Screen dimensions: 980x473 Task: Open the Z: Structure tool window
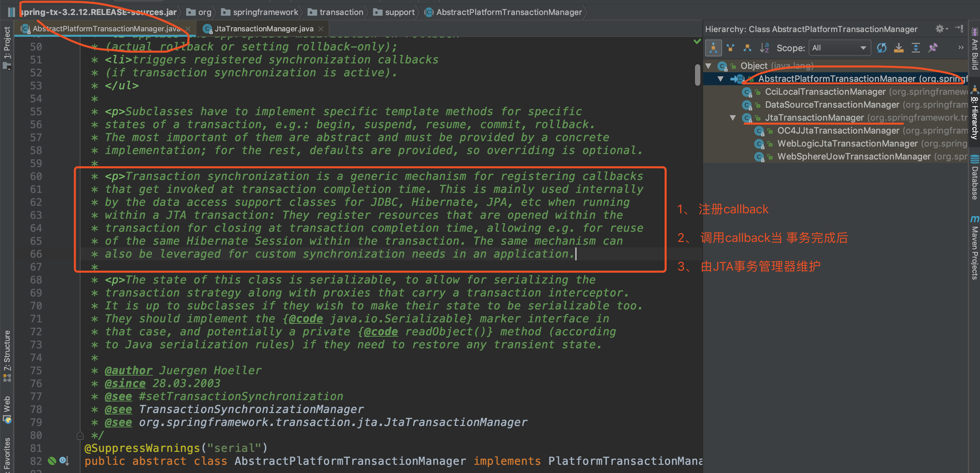click(7, 355)
